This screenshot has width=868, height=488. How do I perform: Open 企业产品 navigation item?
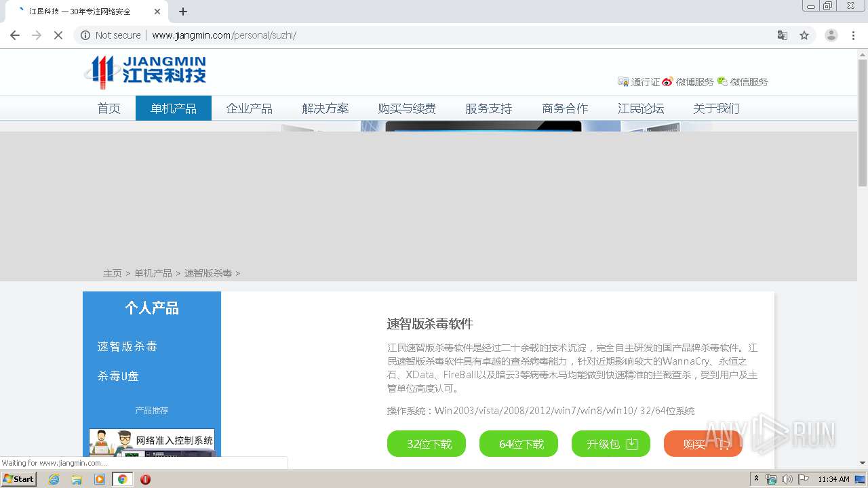(x=250, y=108)
